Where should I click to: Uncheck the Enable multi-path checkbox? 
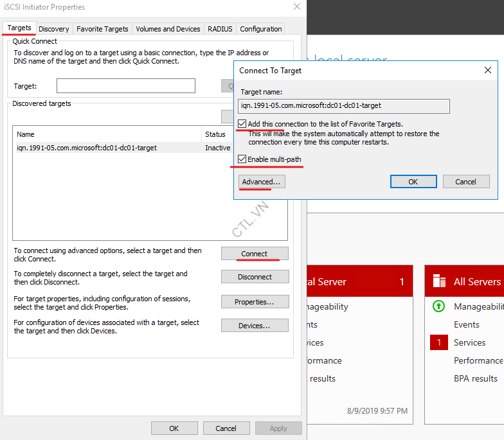pos(242,159)
